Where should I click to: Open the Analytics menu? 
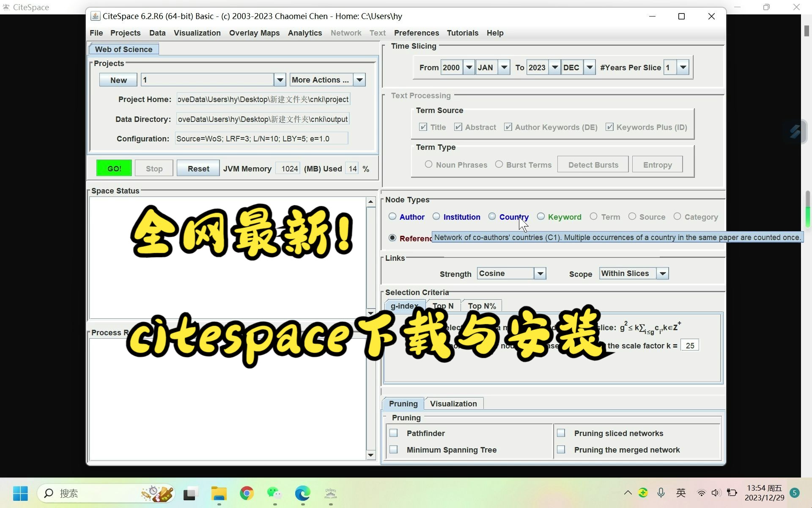304,32
